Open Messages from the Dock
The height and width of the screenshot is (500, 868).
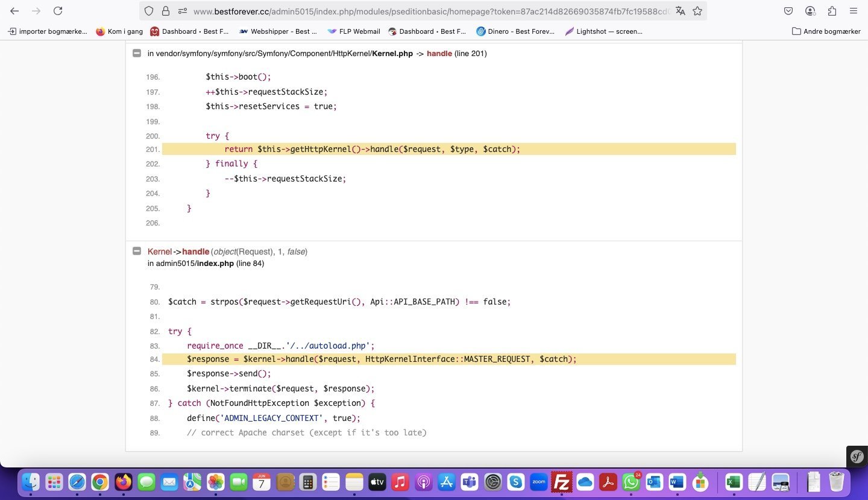point(146,482)
